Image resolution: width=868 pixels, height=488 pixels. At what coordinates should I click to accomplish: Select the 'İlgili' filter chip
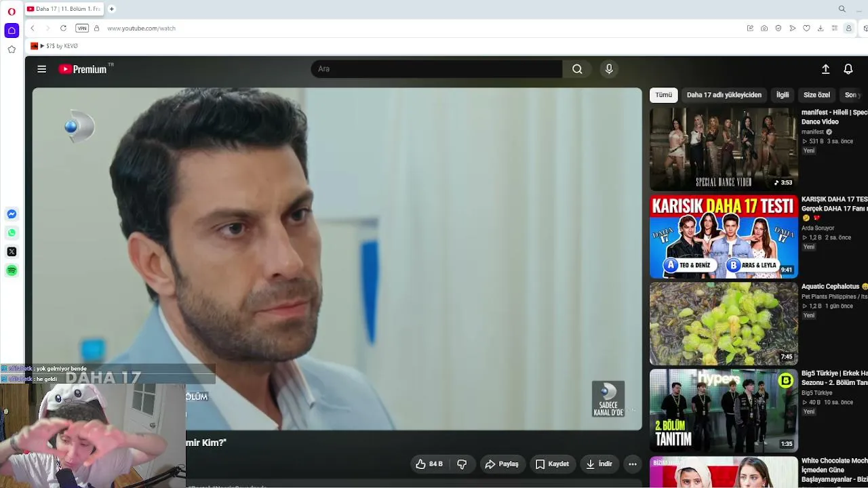(x=783, y=95)
